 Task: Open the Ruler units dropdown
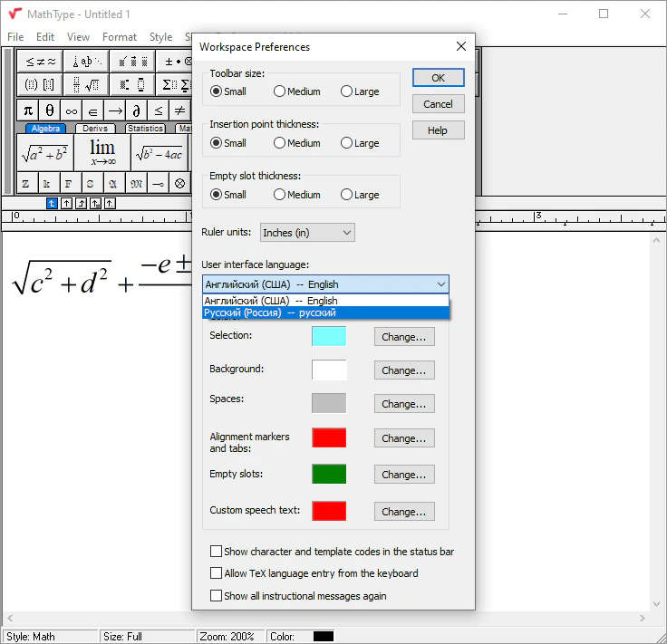point(307,233)
